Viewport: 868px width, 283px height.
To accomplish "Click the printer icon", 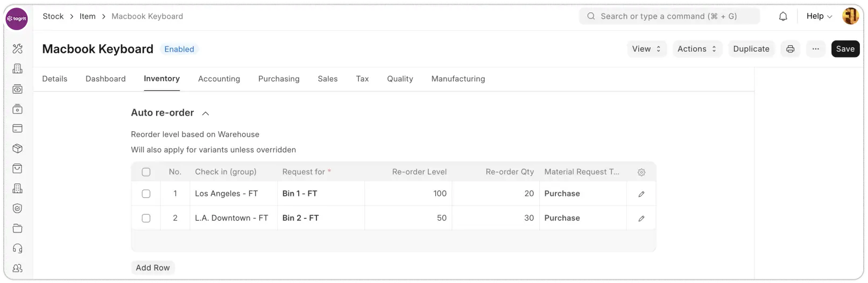I will 790,49.
